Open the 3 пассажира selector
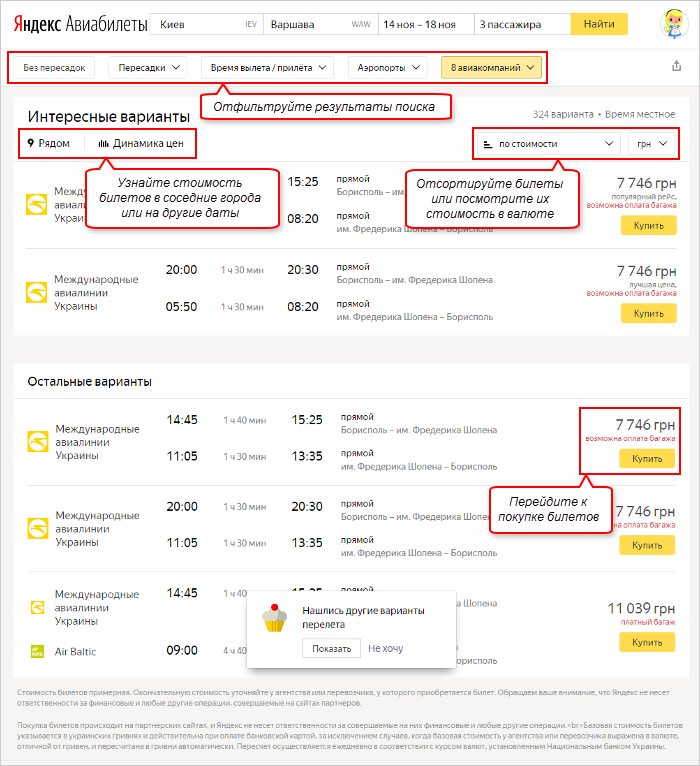This screenshot has height=766, width=700. point(522,24)
